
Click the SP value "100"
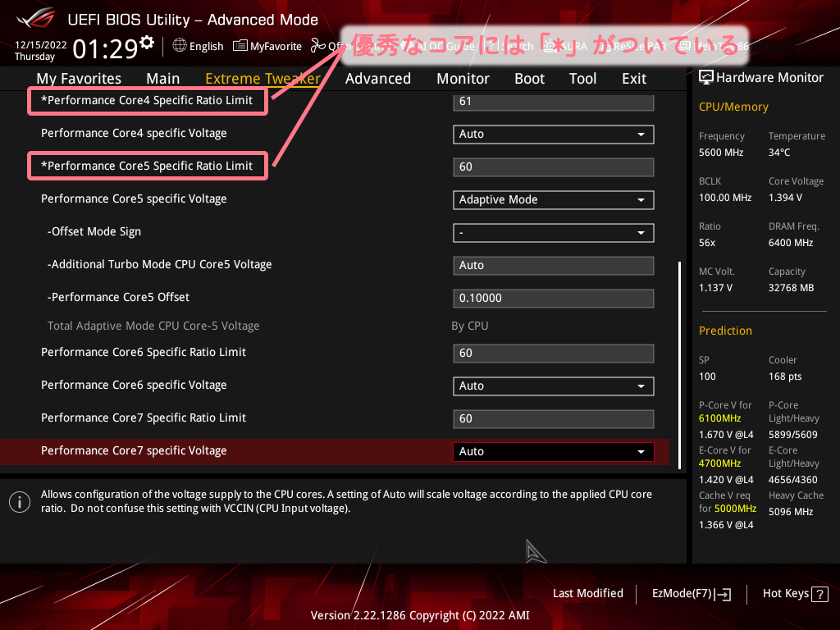pos(707,376)
